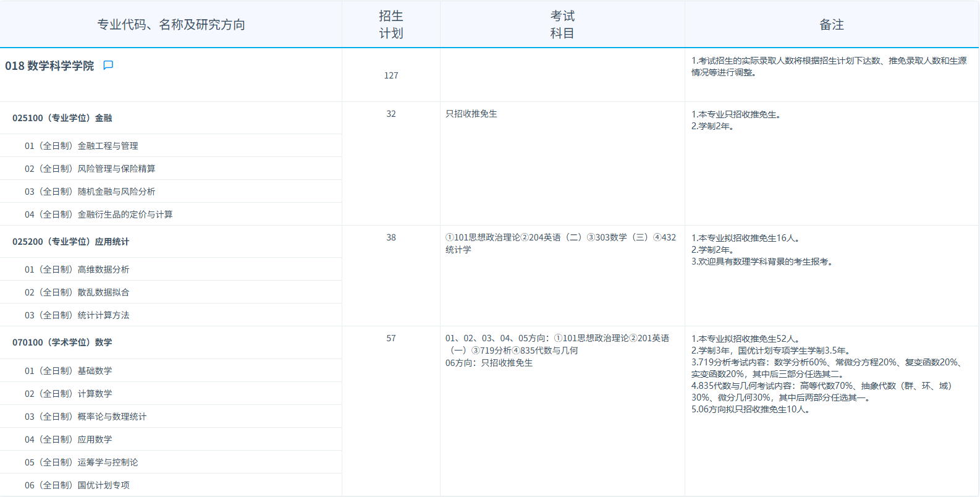Choose direction 03 随机金融与风险分析

tap(90, 192)
